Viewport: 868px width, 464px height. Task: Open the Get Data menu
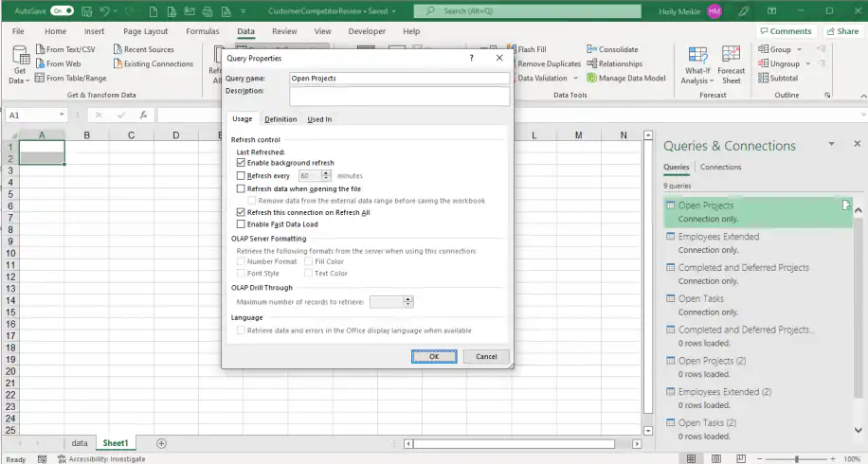tap(20, 65)
